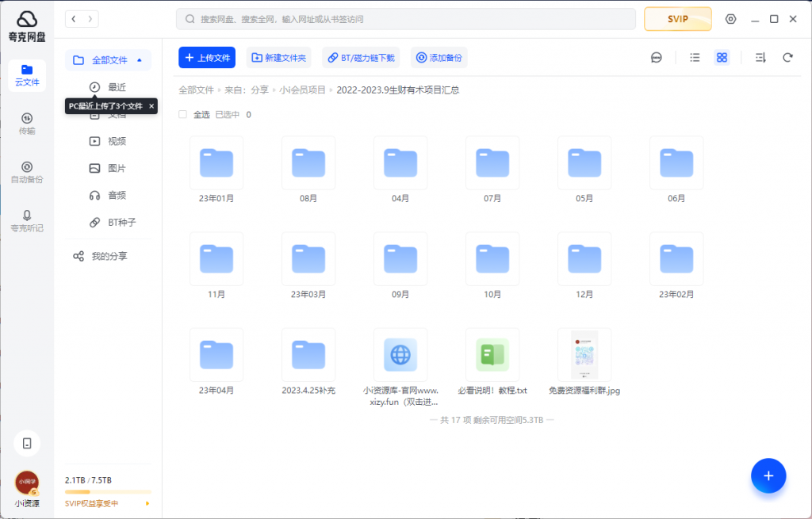The height and width of the screenshot is (519, 812).
Task: Collapse the 全部文件 dropdown arrow
Action: tap(140, 60)
